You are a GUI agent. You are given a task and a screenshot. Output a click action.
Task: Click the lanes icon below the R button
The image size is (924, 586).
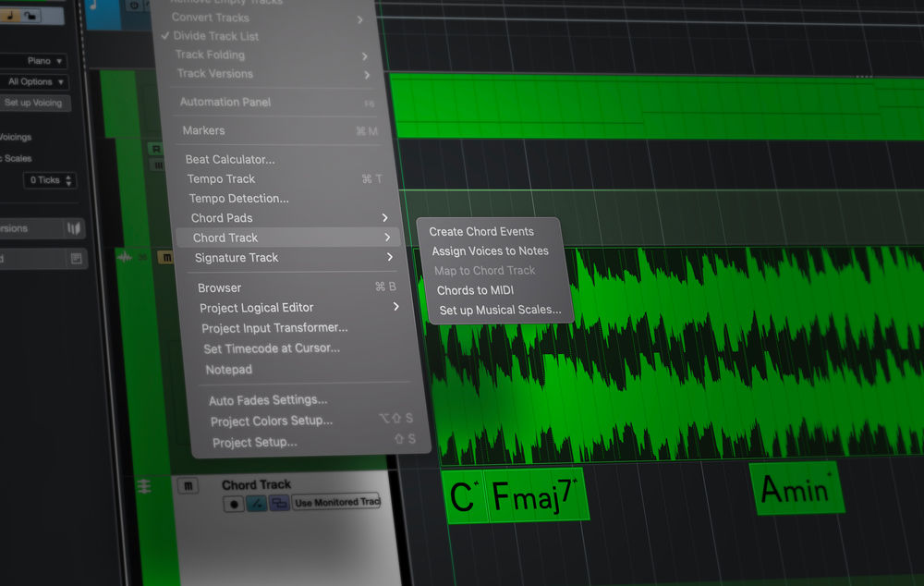158,165
